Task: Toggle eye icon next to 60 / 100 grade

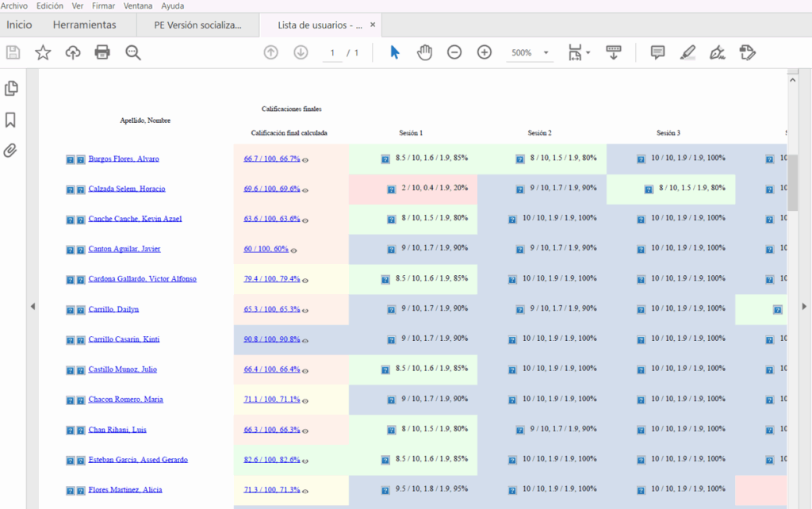Action: pyautogui.click(x=293, y=250)
